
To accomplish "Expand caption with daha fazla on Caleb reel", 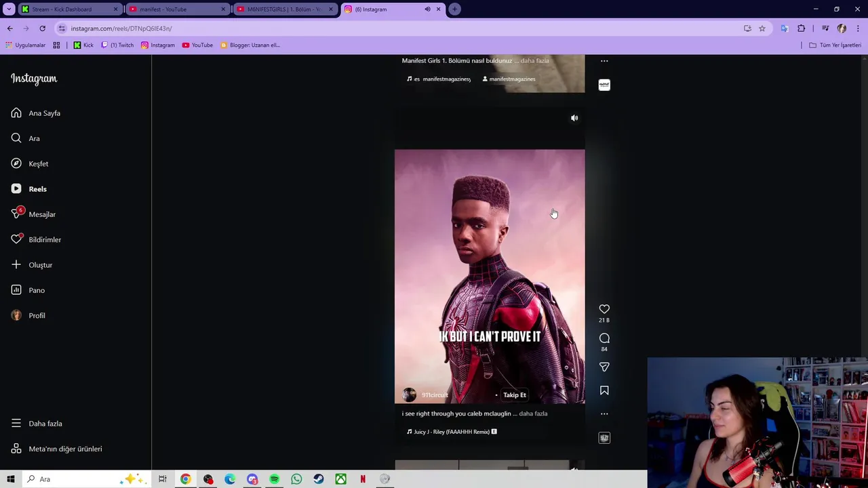I will pos(533,413).
